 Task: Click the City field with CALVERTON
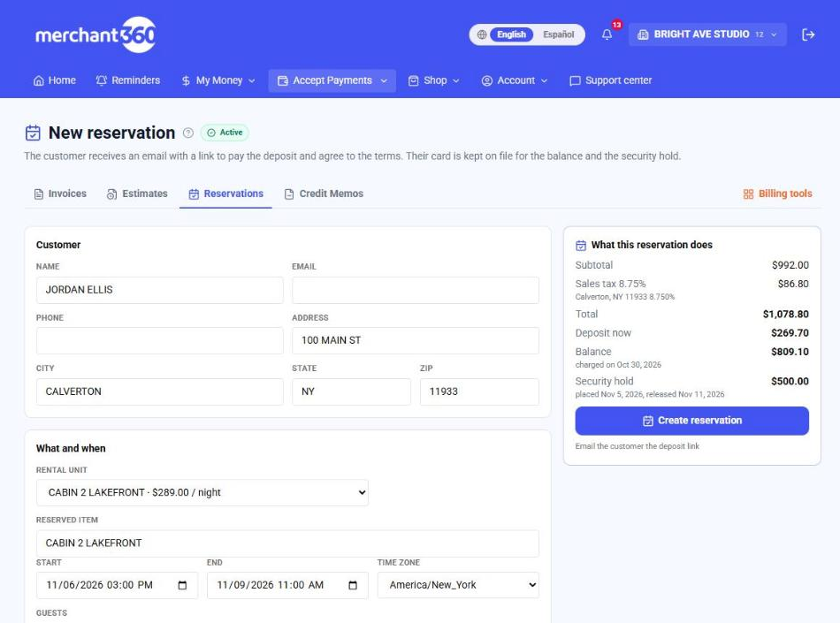160,391
